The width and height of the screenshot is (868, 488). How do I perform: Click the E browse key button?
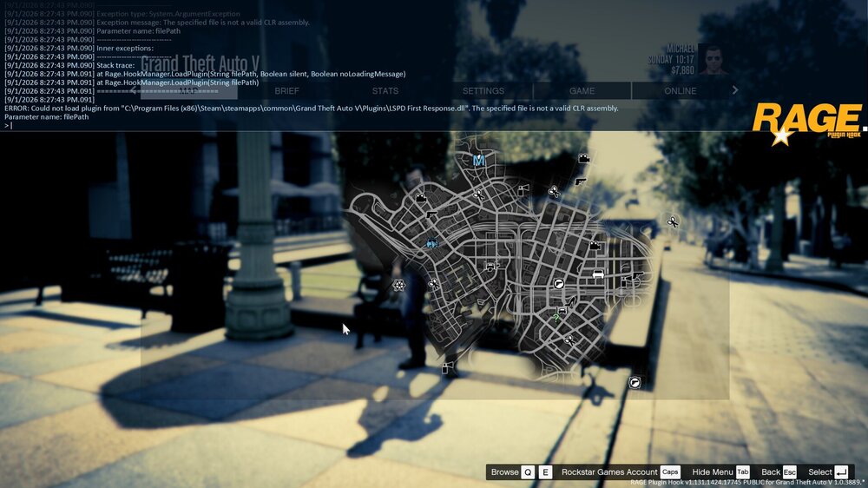[x=545, y=472]
